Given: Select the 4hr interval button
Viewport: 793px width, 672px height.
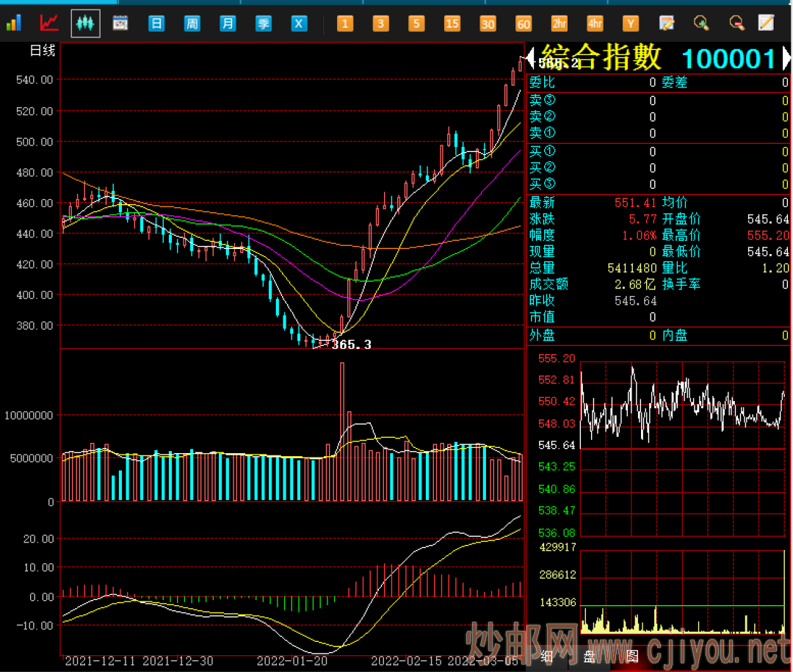Looking at the screenshot, I should pos(595,24).
